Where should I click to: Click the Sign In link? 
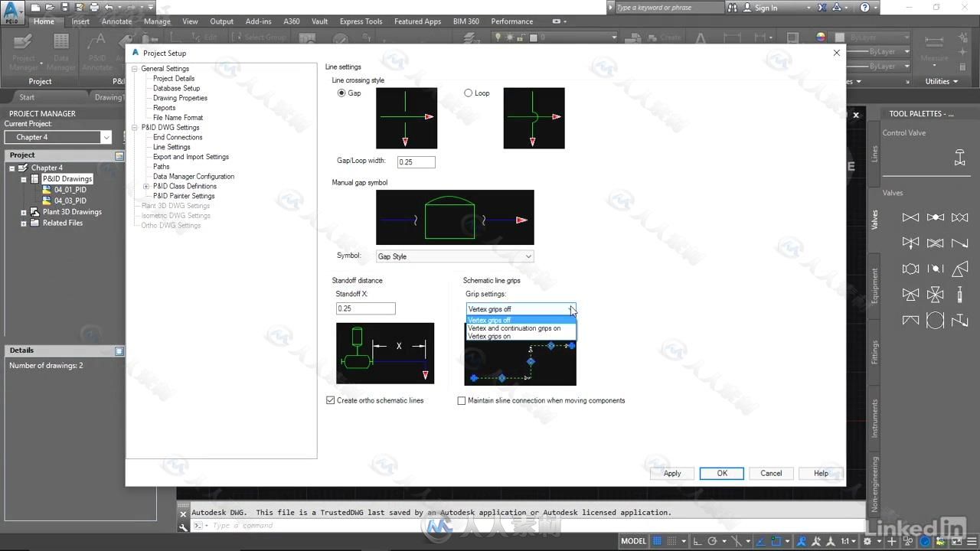(x=766, y=8)
